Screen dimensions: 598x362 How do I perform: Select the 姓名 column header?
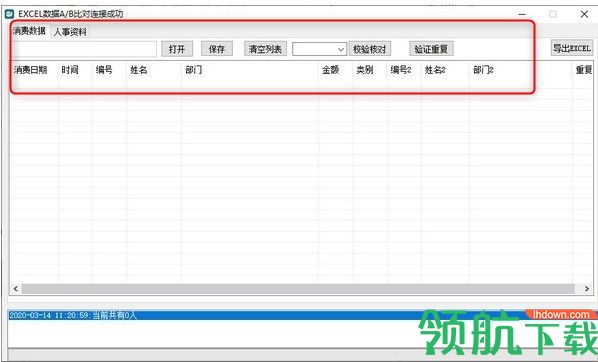tap(154, 70)
